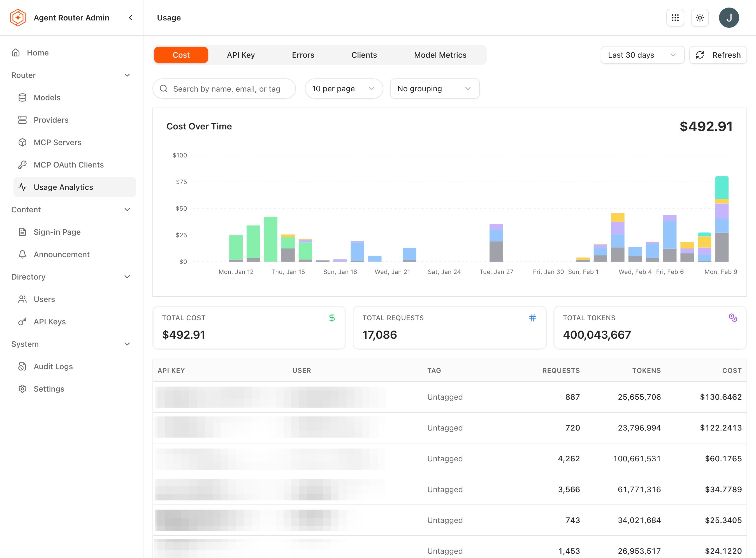Viewport: 756px width, 558px height.
Task: Click the API KEY column header
Action: tap(171, 371)
